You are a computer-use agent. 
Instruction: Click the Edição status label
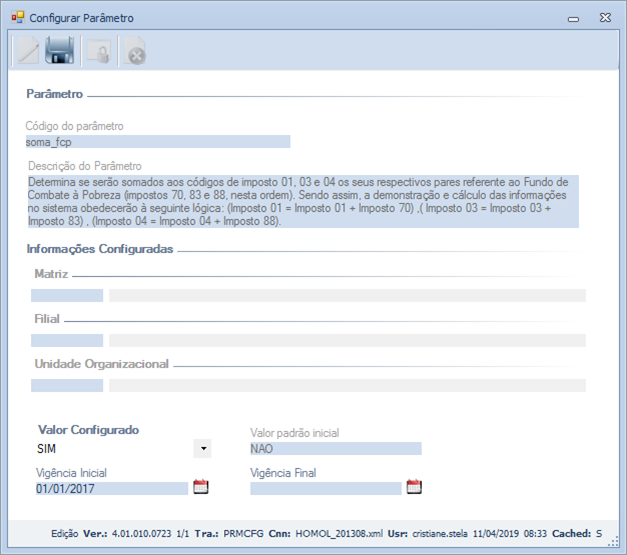[65, 534]
